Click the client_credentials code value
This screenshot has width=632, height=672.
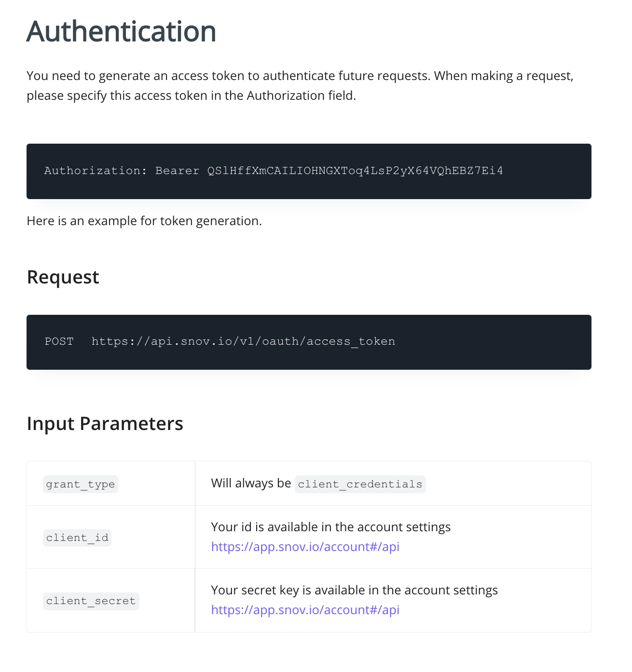[360, 484]
